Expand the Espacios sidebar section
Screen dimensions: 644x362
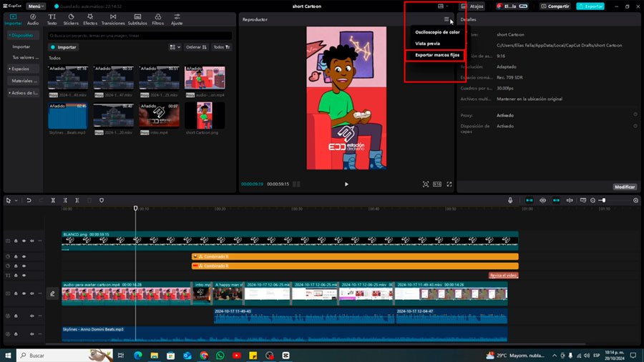tap(23, 69)
